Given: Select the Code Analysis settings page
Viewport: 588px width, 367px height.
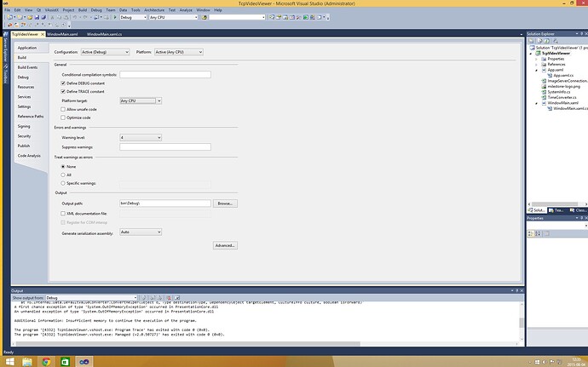Looking at the screenshot, I should coord(29,156).
